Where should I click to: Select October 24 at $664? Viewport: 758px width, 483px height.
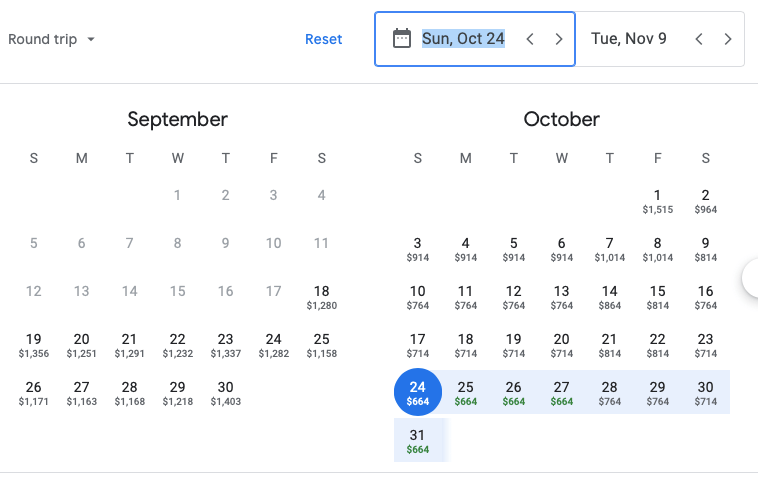[x=418, y=392]
